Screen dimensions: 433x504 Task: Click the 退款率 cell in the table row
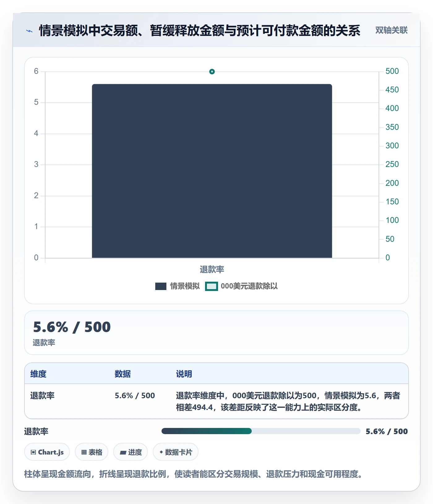pyautogui.click(x=42, y=396)
